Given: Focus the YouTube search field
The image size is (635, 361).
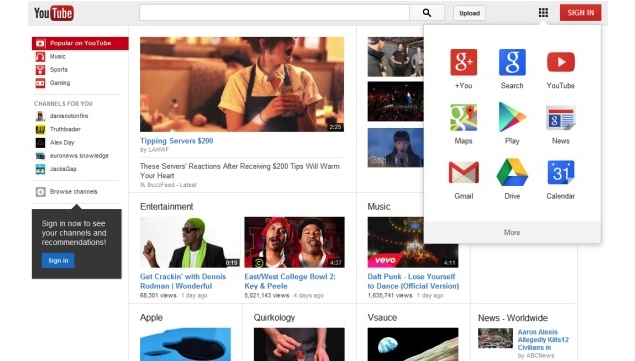Looking at the screenshot, I should 274,13.
